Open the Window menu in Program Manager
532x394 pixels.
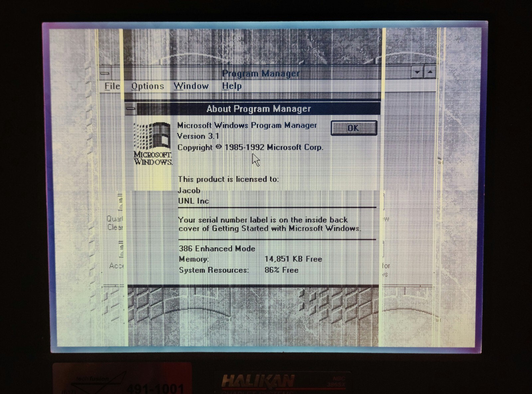(x=191, y=86)
